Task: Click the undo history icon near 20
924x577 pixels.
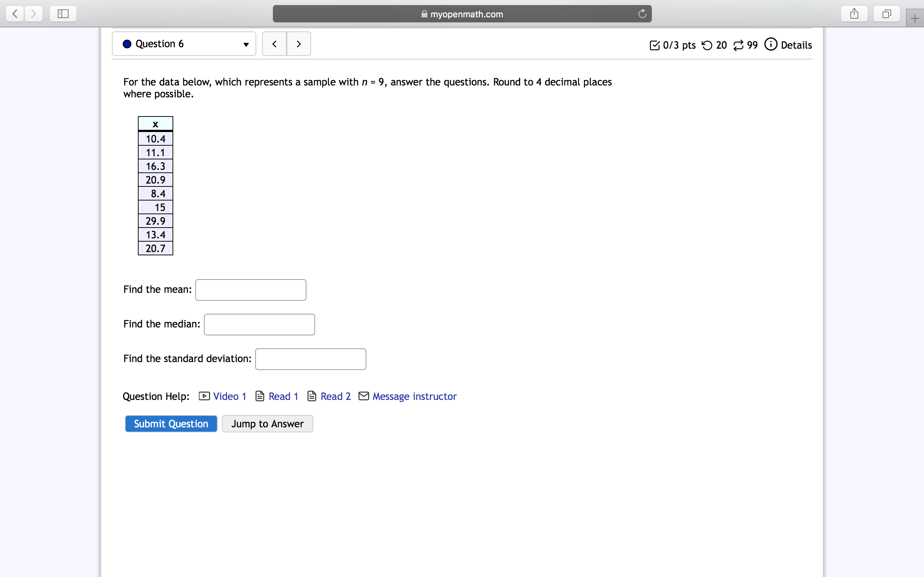Action: 708,45
